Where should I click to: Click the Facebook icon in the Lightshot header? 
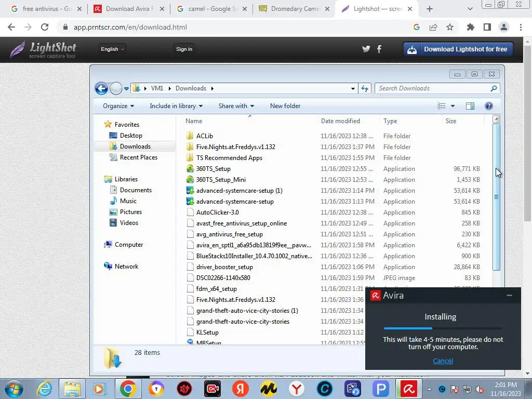pyautogui.click(x=379, y=49)
